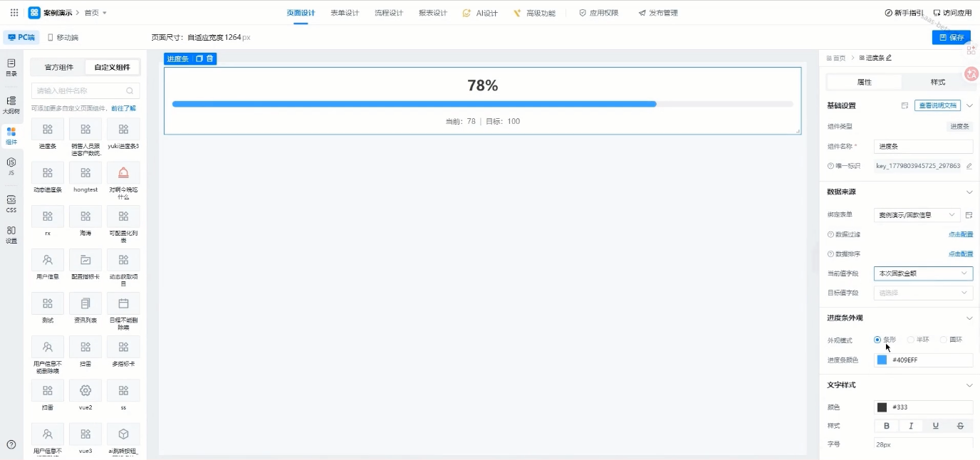Toggle underline text style
Viewport: 980px width, 460px height.
936,426
